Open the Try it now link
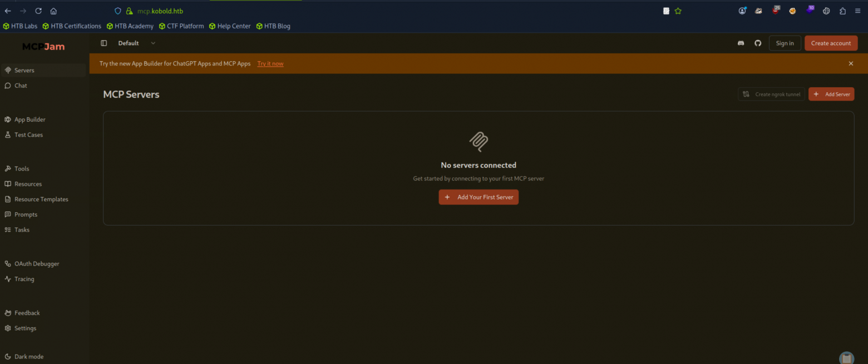The width and height of the screenshot is (868, 364). tap(270, 63)
